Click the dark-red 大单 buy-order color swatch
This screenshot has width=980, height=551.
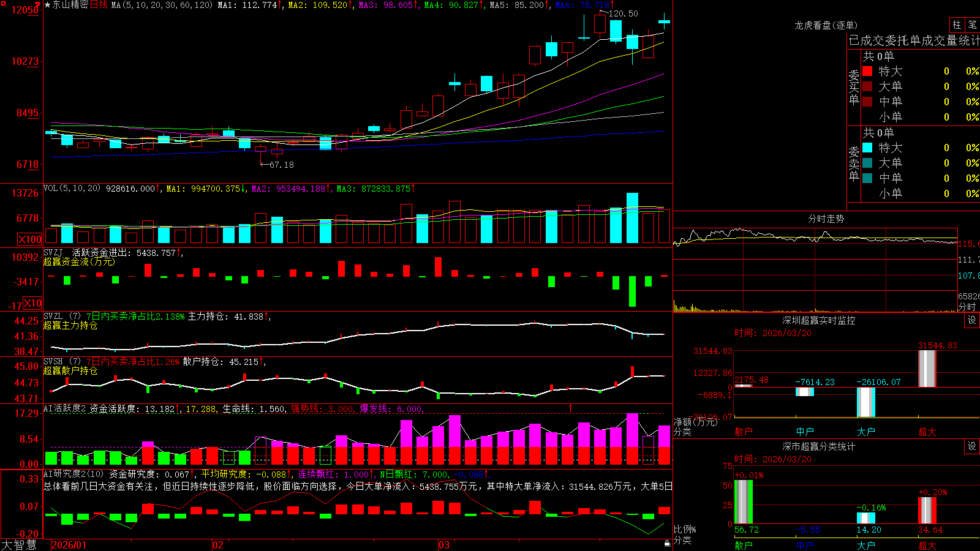[x=867, y=86]
